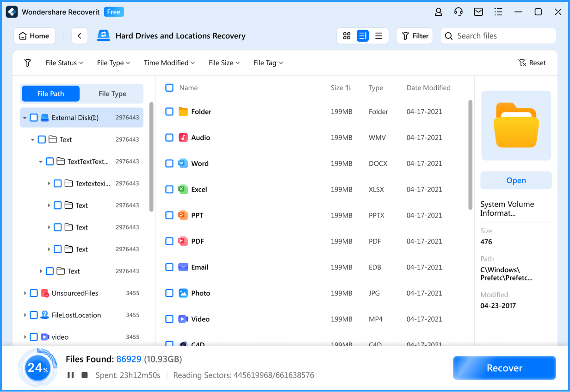Open the File Tag dropdown
Screen dimensions: 570x392
pos(268,63)
